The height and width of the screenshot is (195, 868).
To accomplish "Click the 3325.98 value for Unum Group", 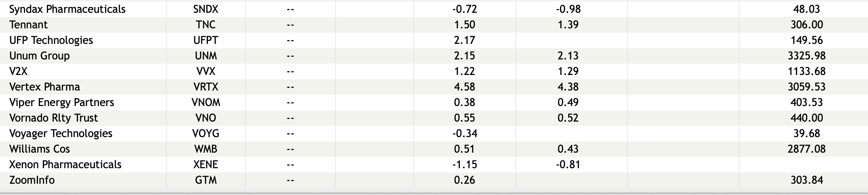I will 806,56.
